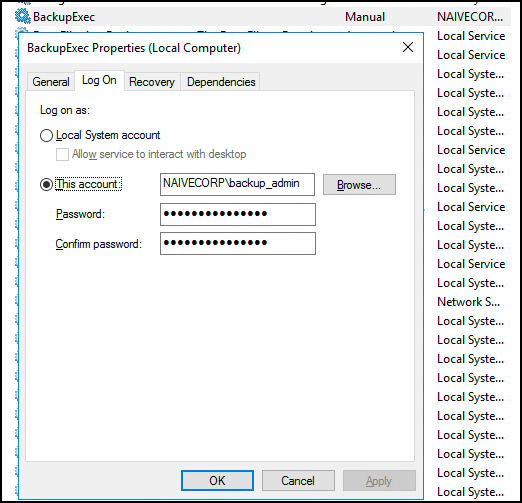Click the Browse... button
522x503 pixels.
pyautogui.click(x=359, y=184)
